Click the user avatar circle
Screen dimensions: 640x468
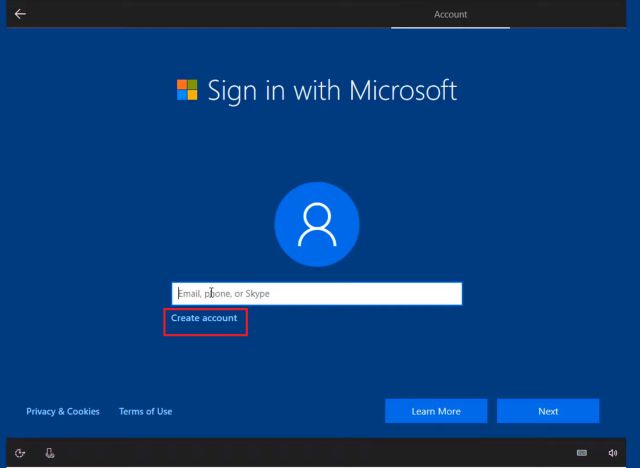[x=317, y=224]
